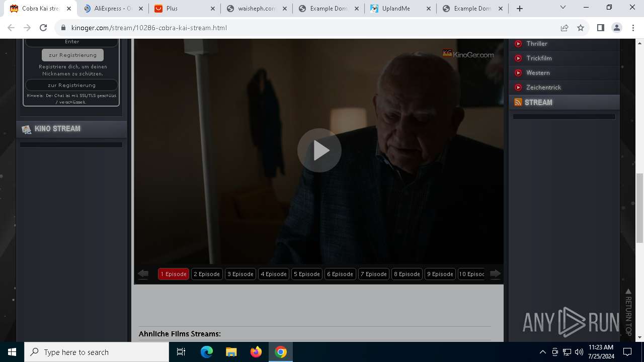
Task: View site information lock icon
Action: pyautogui.click(x=63, y=28)
